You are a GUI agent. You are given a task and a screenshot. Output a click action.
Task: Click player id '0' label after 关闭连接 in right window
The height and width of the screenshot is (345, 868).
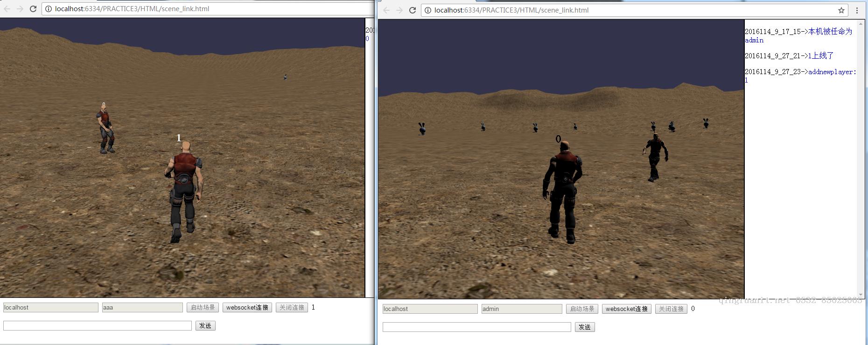click(693, 309)
